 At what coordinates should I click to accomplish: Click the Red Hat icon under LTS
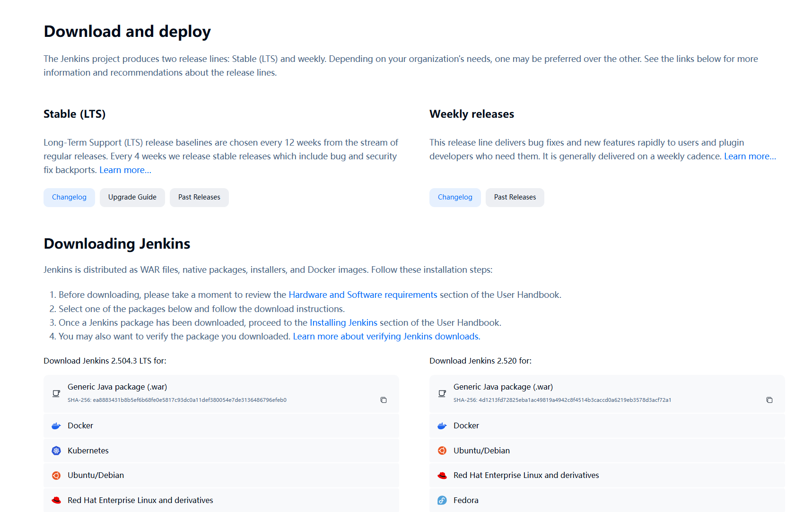click(x=56, y=500)
